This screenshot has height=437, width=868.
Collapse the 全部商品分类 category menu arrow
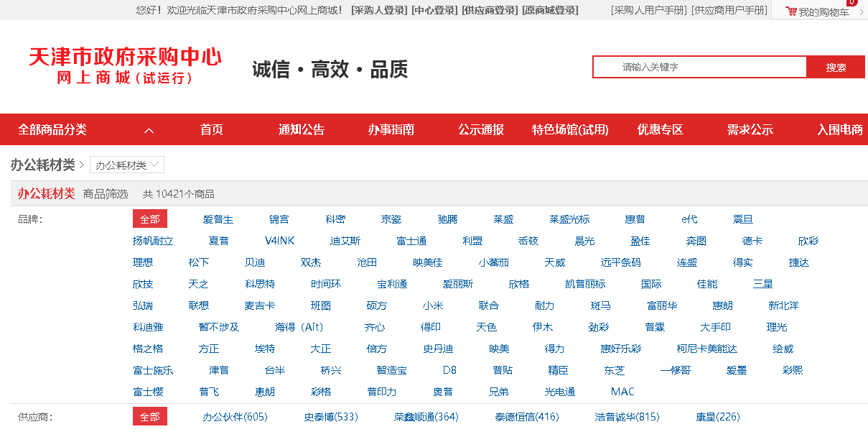pyautogui.click(x=149, y=130)
